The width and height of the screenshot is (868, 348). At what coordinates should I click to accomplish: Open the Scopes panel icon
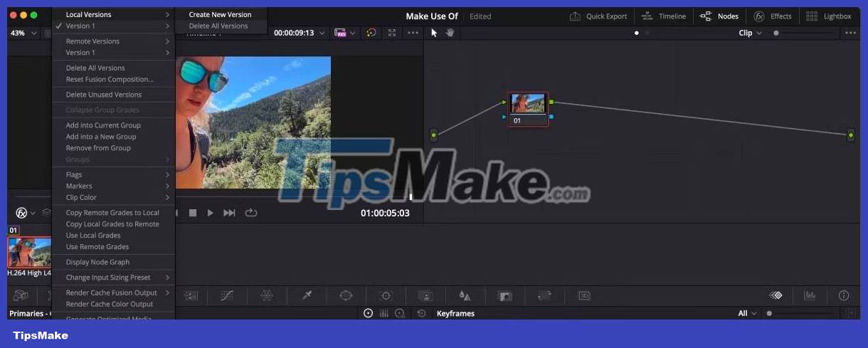point(810,295)
